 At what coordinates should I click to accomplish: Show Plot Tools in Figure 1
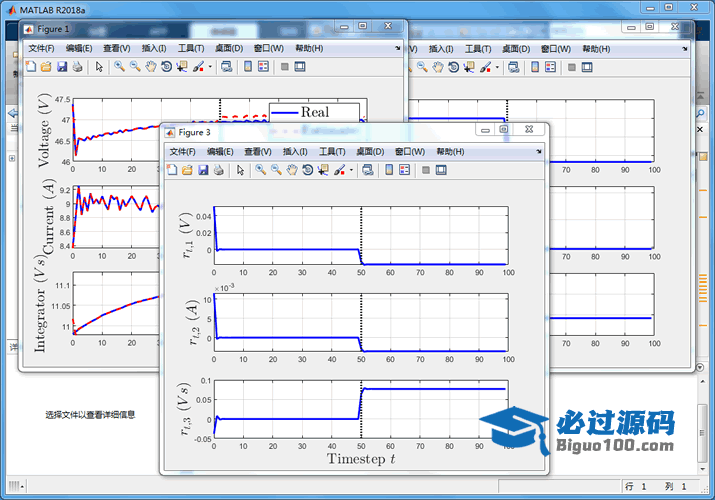tap(300, 67)
